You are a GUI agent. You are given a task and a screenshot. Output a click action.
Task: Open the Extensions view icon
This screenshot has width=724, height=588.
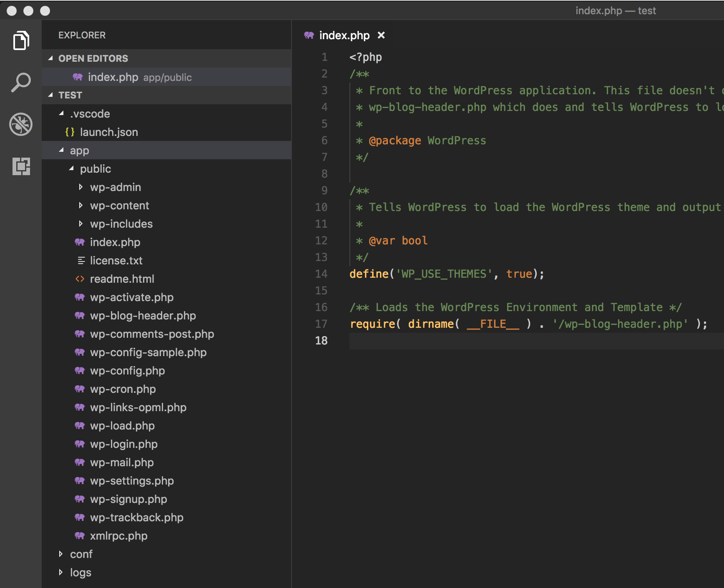click(21, 166)
